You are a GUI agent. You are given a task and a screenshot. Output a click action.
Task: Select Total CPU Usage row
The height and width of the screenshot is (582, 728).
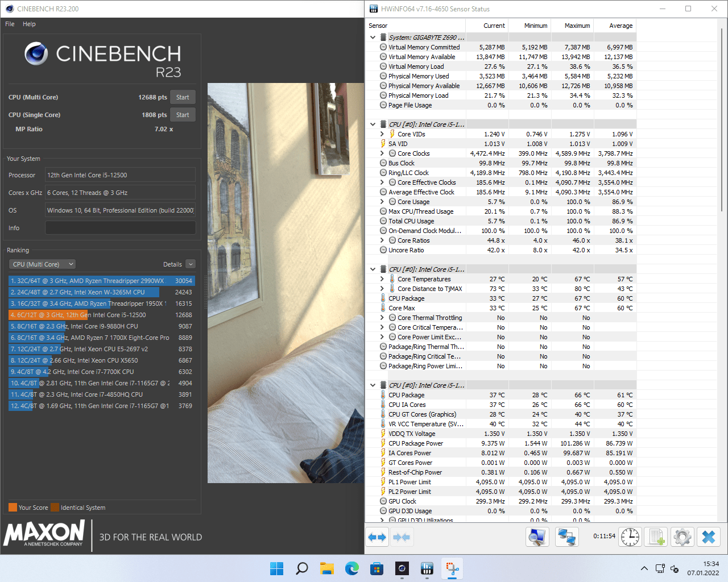coord(500,221)
